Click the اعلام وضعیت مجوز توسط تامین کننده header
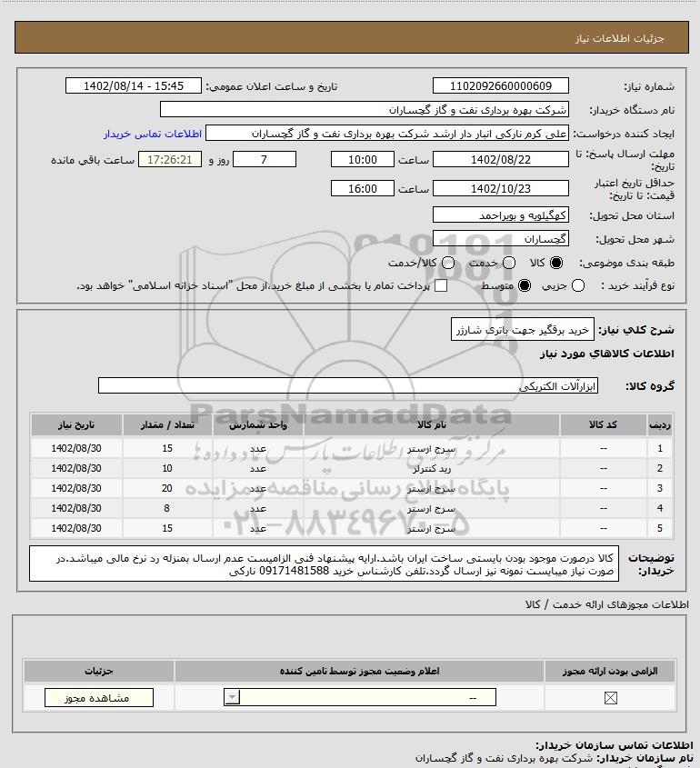 pos(360,671)
